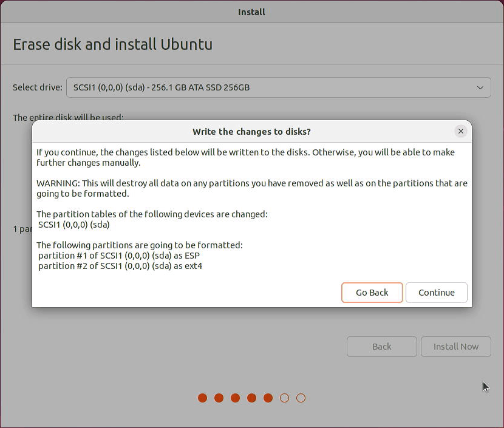Click 'partition #2 of SCSI1 (0,0,0) (sda) as ext4'
Viewport: 504px width, 428px height.
click(x=120, y=266)
